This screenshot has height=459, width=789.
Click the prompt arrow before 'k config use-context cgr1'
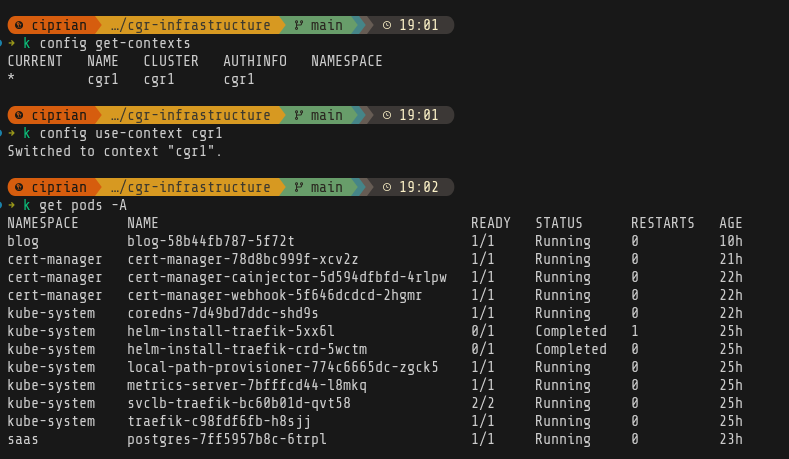(12, 133)
